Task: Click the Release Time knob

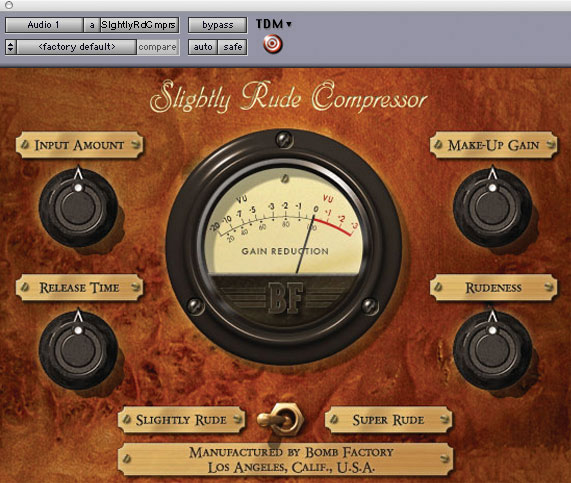Action: click(x=78, y=350)
